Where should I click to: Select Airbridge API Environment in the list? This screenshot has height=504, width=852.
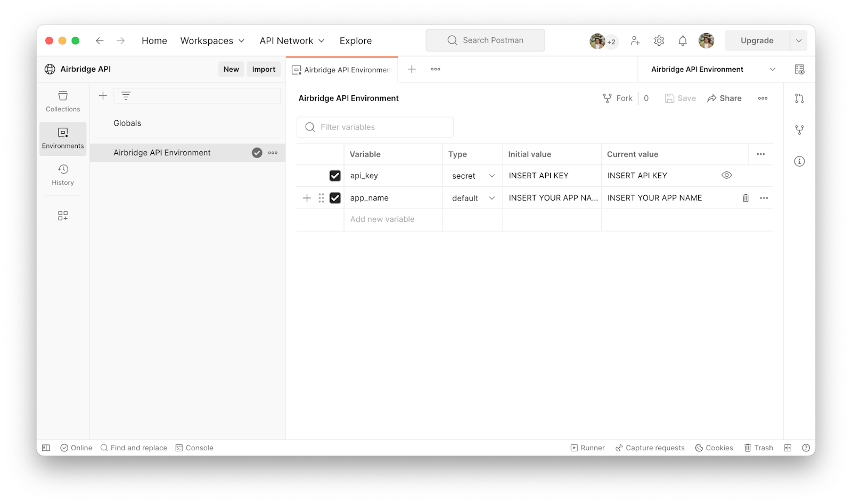[x=162, y=153]
